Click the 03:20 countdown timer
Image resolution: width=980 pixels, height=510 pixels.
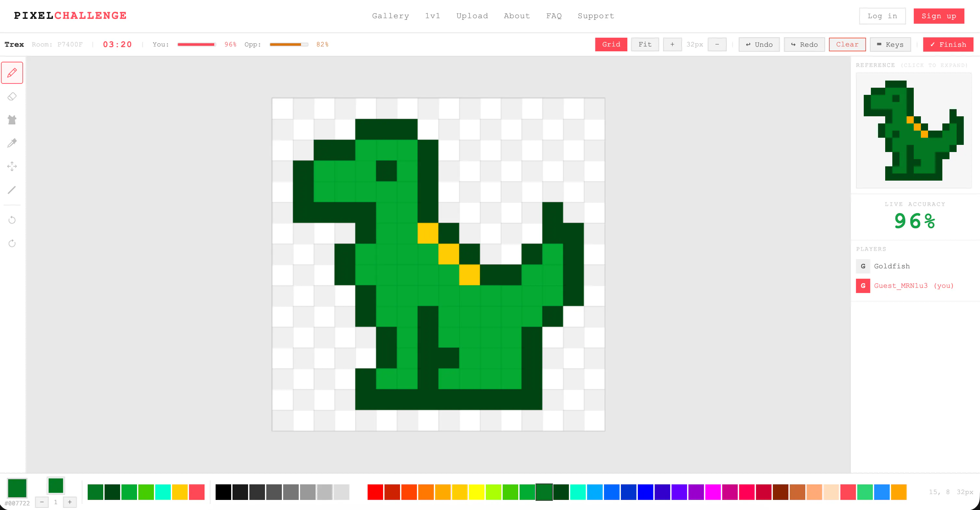point(117,45)
